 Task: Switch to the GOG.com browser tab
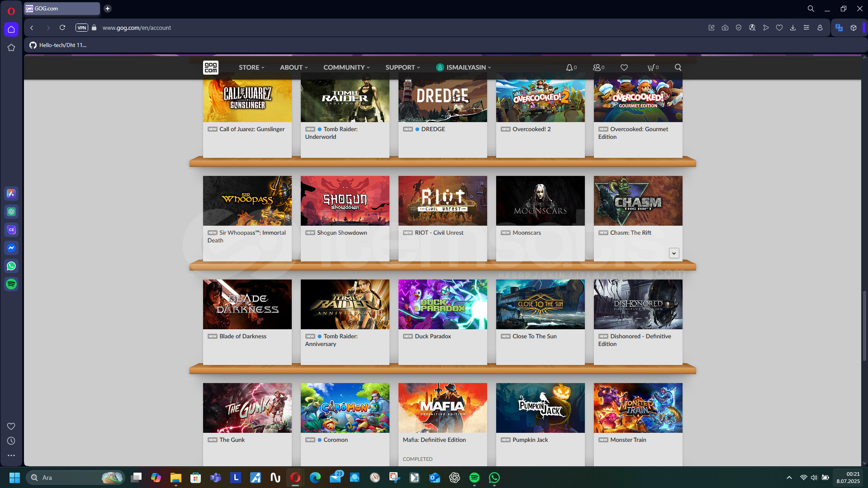[x=62, y=9]
